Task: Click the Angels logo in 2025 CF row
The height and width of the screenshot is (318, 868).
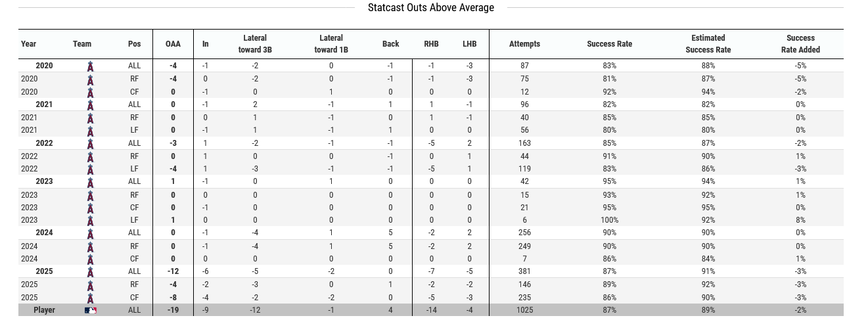Action: (x=91, y=298)
